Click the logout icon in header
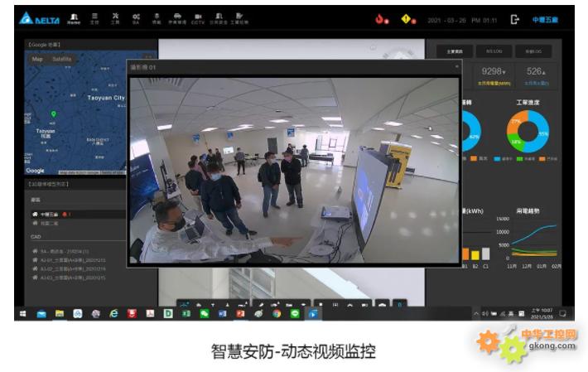This screenshot has width=588, height=372. (x=515, y=19)
